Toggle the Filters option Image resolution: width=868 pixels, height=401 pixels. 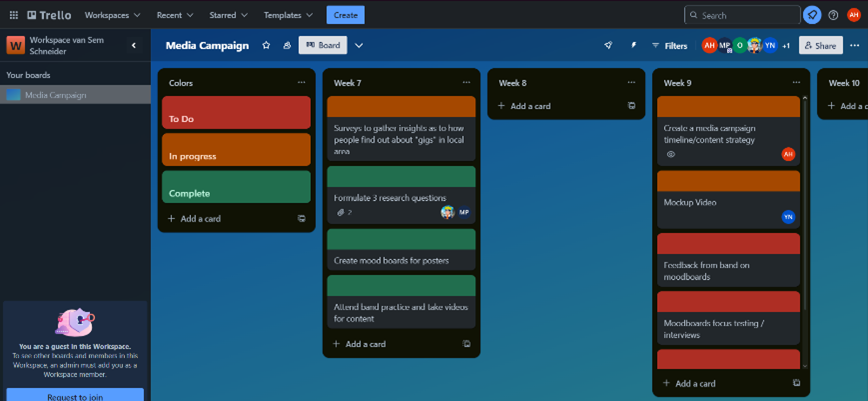click(669, 45)
